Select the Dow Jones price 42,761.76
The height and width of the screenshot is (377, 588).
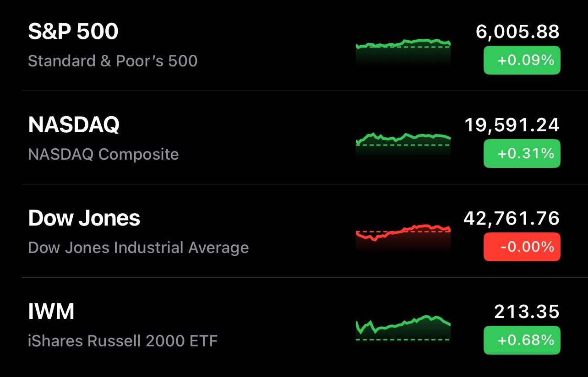(x=512, y=218)
